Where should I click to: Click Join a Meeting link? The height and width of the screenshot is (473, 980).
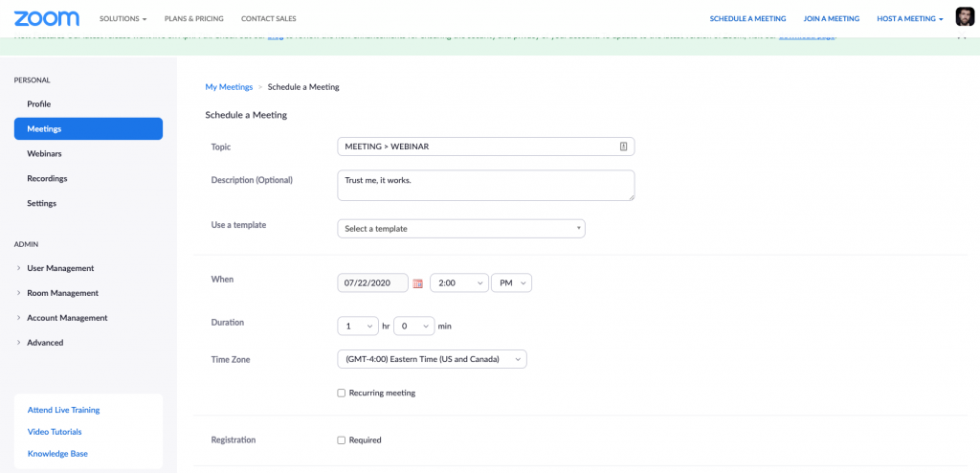pyautogui.click(x=832, y=19)
